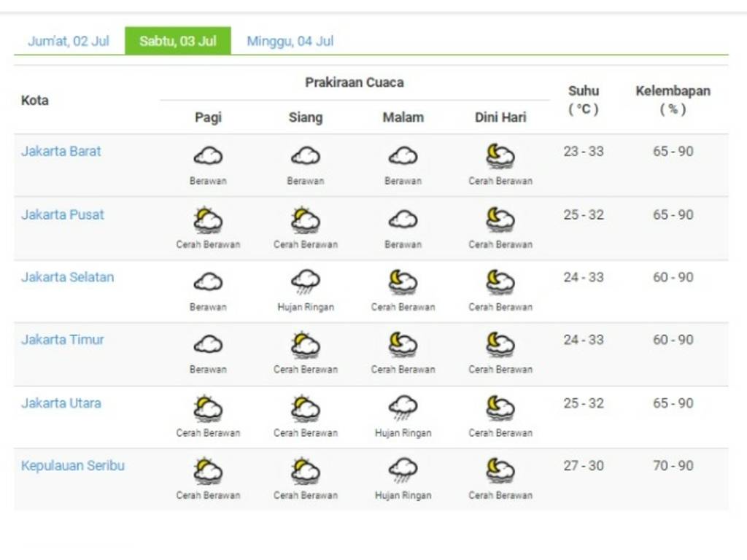747x560 pixels.
Task: Click Jakarta Utara Malam light rain icon
Action: (x=403, y=408)
